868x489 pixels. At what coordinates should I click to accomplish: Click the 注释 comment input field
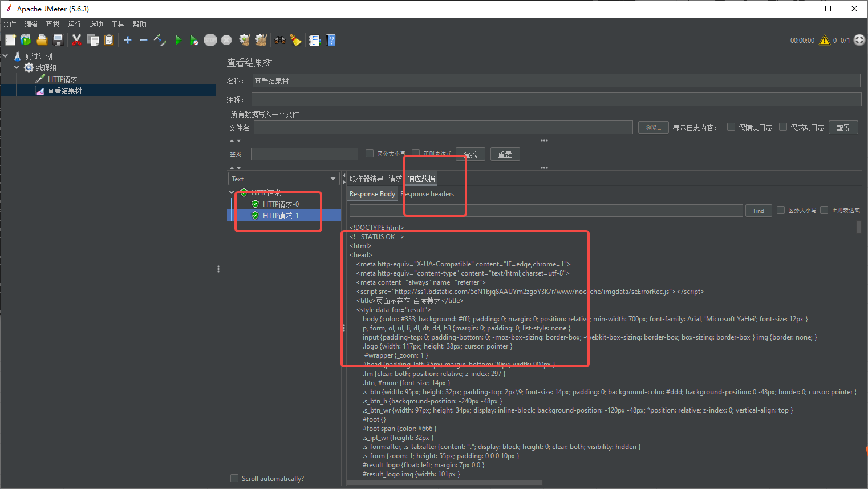(556, 99)
